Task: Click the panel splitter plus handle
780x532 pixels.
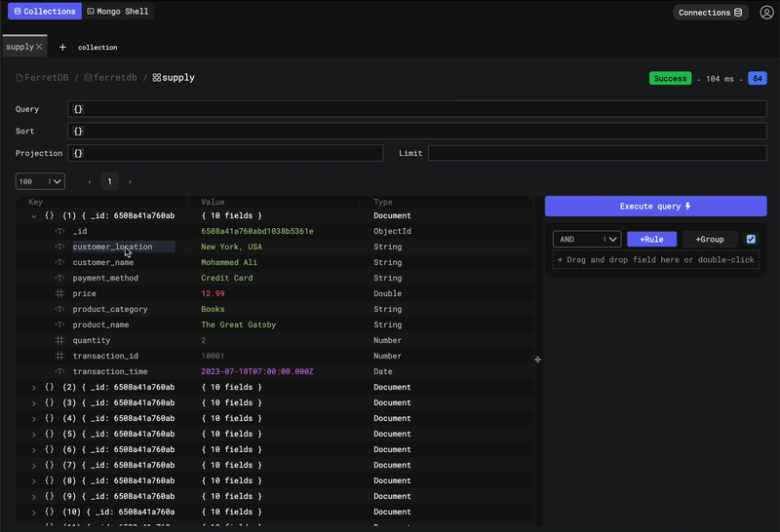Action: (538, 360)
